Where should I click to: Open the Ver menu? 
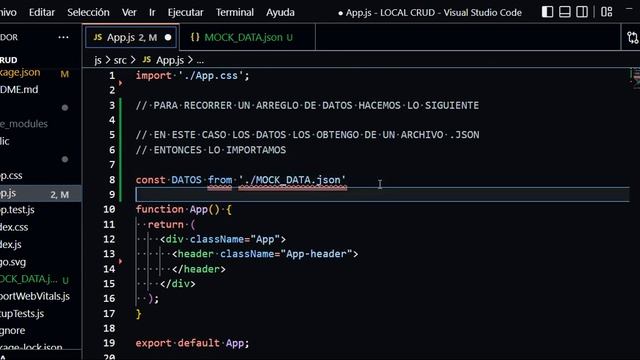click(129, 12)
